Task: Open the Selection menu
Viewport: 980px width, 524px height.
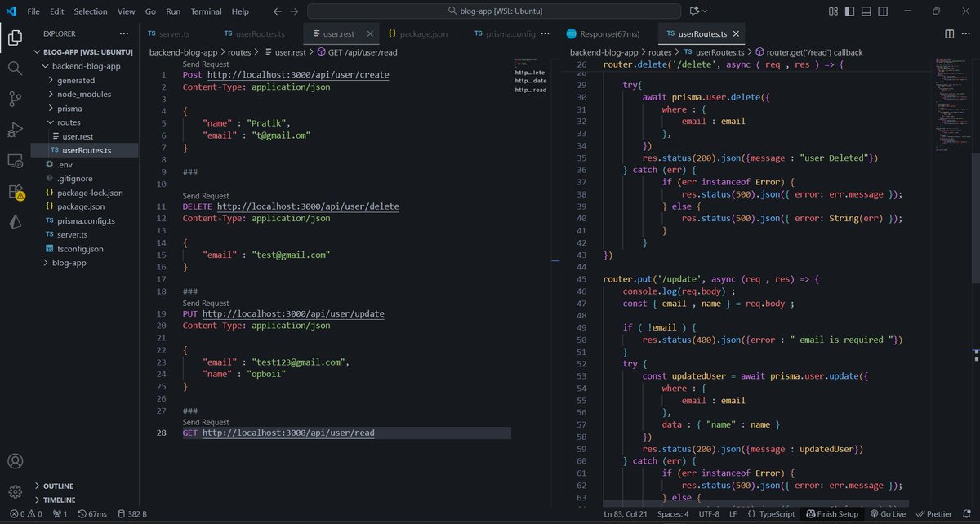Action: click(90, 11)
